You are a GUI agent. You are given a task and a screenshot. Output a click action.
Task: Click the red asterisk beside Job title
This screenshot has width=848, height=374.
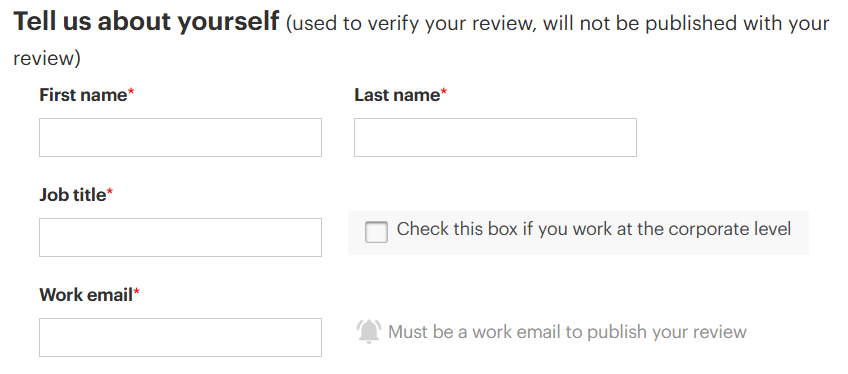[110, 193]
